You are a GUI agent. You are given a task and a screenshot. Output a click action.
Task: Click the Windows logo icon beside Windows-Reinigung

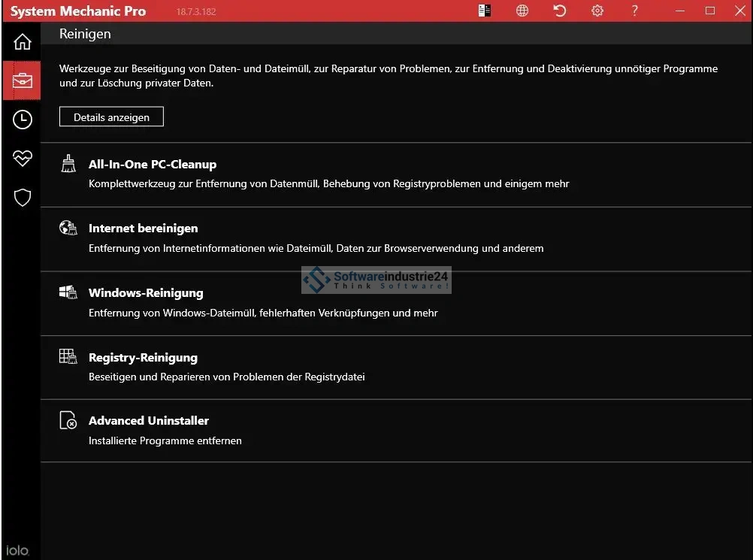pyautogui.click(x=68, y=292)
